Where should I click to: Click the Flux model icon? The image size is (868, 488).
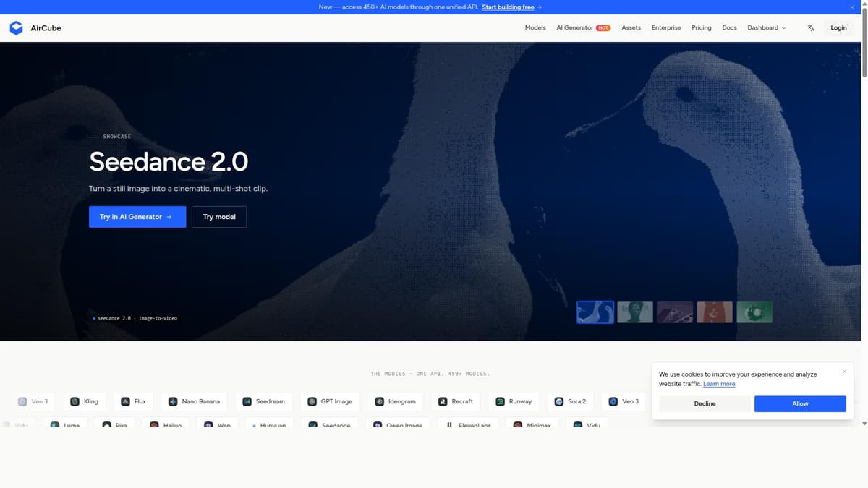(x=125, y=401)
